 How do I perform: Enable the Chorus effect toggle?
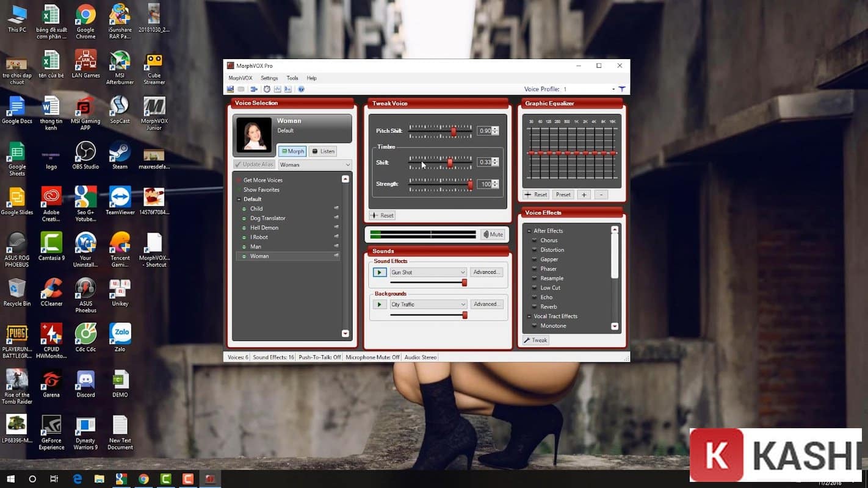click(534, 240)
